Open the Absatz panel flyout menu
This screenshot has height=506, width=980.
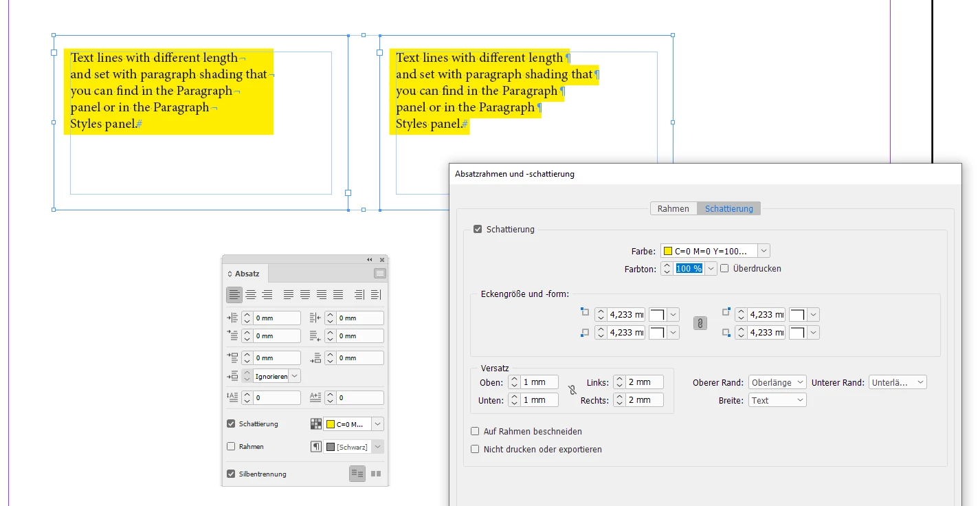click(380, 274)
